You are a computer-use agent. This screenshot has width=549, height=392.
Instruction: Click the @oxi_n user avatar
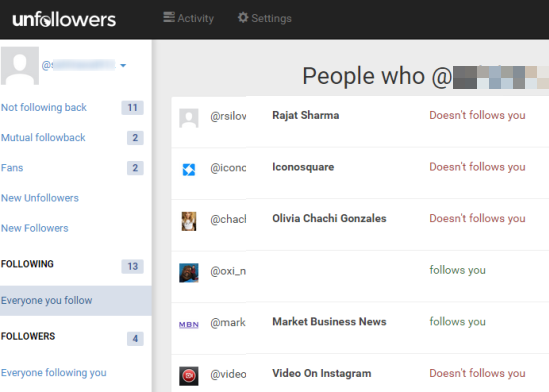[x=189, y=273]
